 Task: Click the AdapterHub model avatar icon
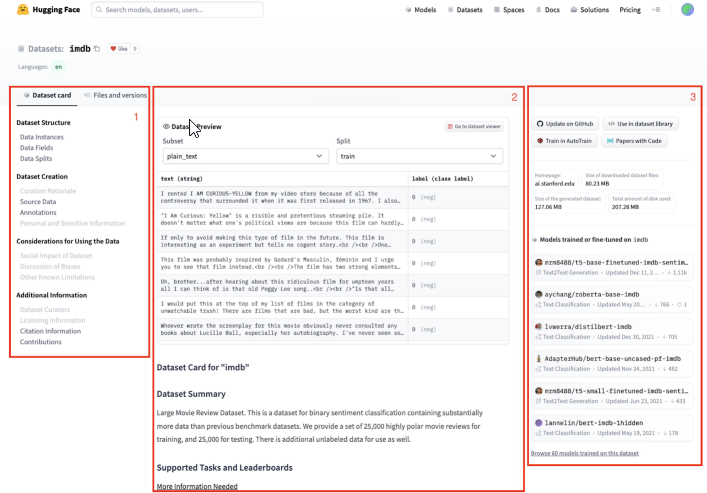[x=538, y=359]
